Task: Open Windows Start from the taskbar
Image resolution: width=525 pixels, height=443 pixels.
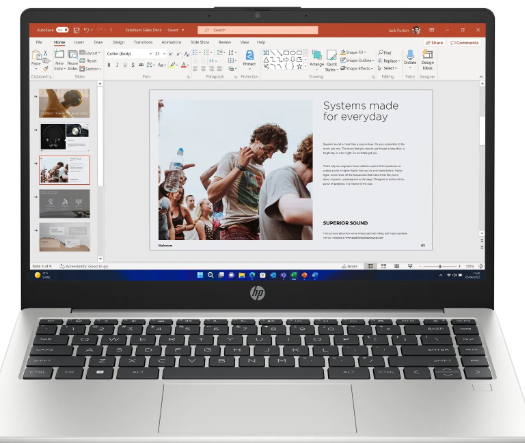Action: [x=200, y=275]
